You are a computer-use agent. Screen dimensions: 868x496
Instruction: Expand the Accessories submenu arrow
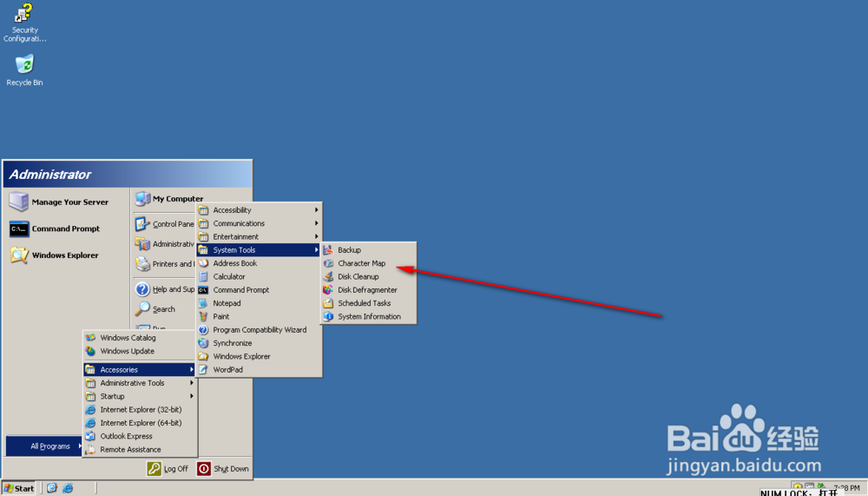click(192, 370)
